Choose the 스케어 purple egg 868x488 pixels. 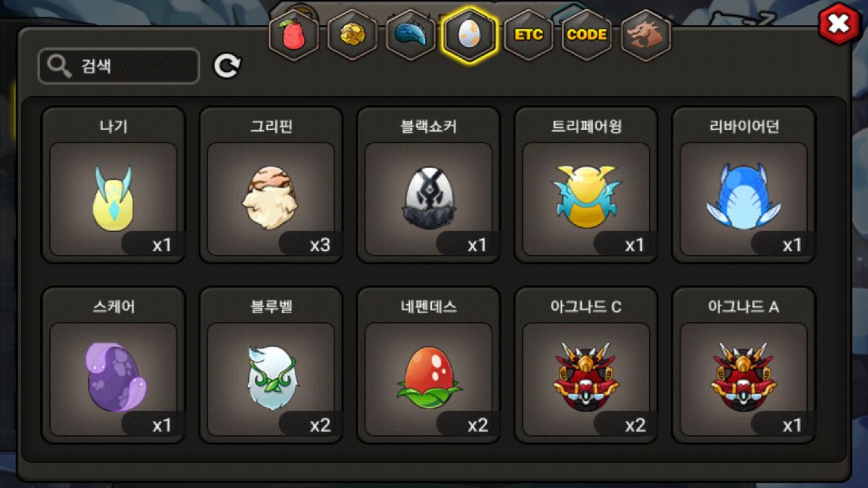click(x=113, y=365)
